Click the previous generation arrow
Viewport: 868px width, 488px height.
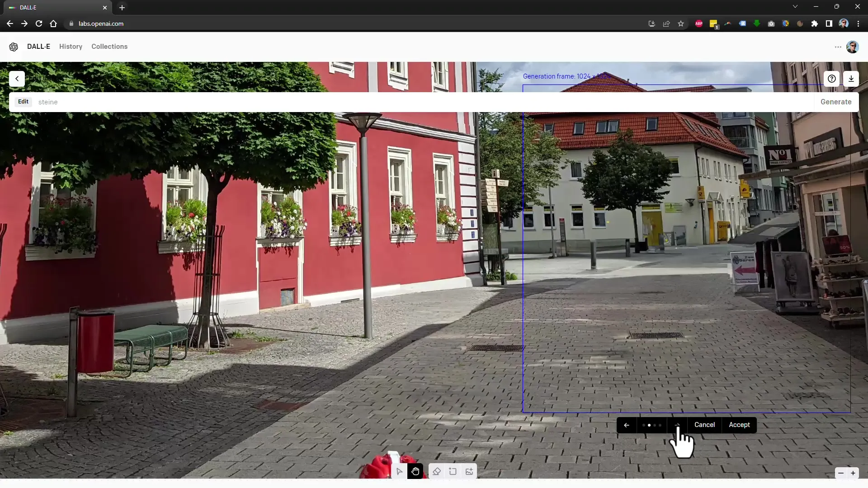pyautogui.click(x=626, y=424)
